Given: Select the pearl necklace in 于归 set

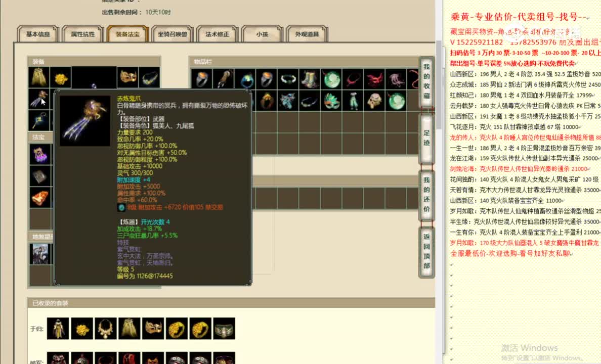Looking at the screenshot, I should pos(105,329).
